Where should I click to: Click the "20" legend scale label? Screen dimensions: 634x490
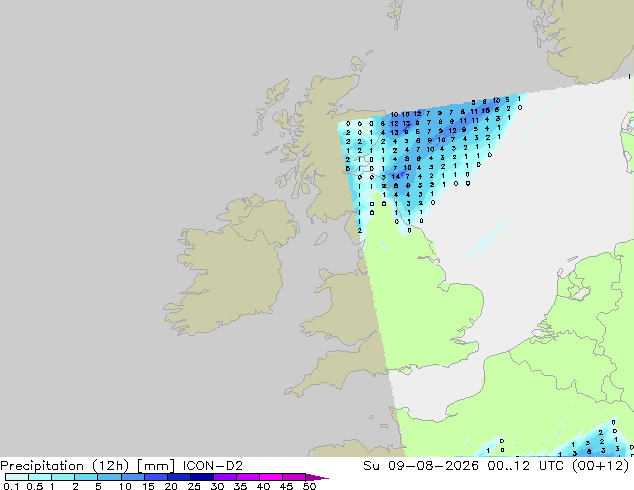171,486
